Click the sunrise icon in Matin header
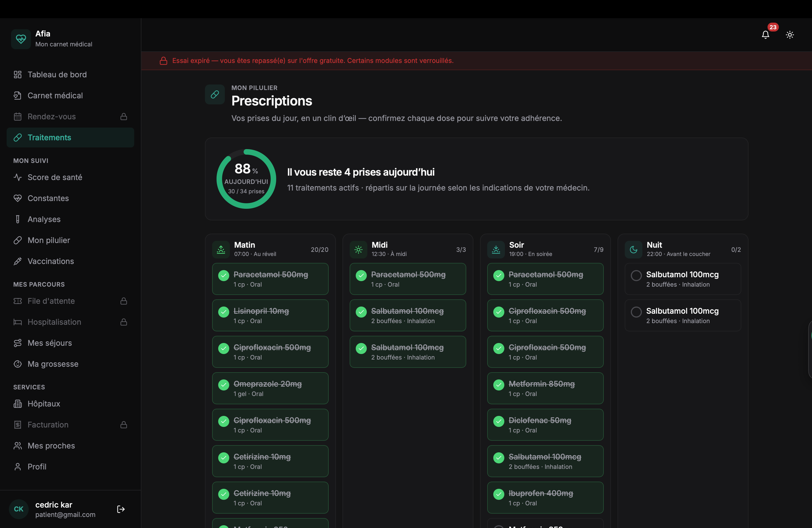This screenshot has width=812, height=528. pos(221,250)
